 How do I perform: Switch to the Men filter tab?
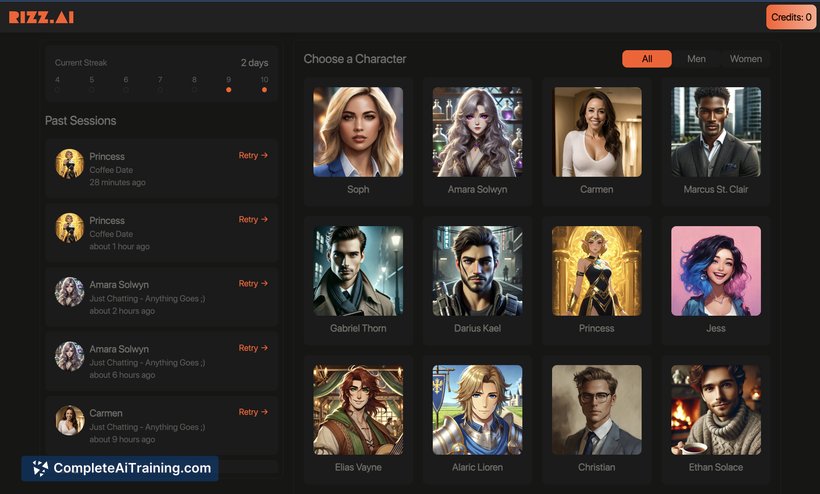[x=696, y=59]
